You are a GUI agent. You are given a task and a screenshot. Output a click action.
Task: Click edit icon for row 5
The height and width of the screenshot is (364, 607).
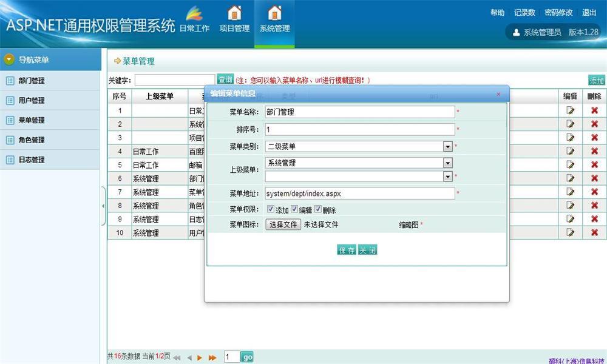pos(570,164)
